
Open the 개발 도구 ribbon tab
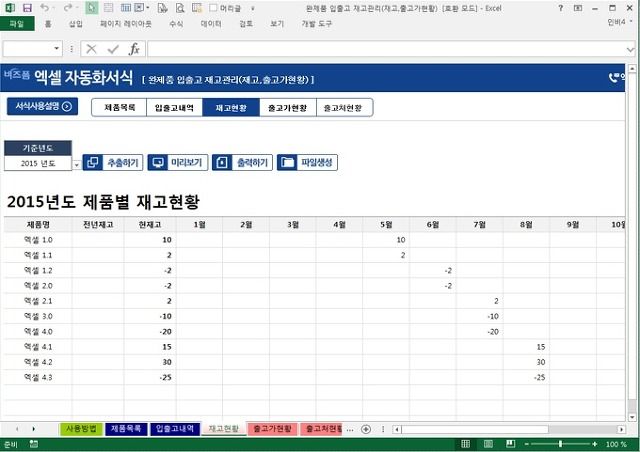click(x=317, y=24)
